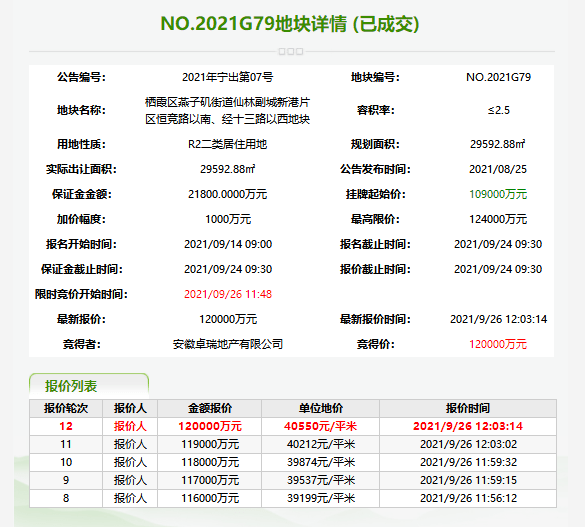Click the 地块名称 label
The height and width of the screenshot is (527, 585).
coord(81,110)
